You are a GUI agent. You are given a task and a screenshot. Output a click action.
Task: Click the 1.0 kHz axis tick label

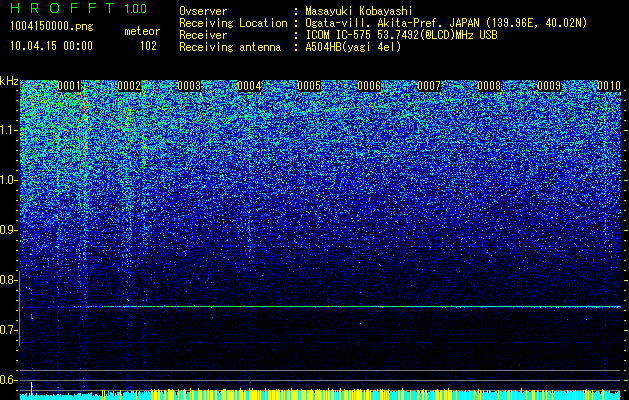[x=8, y=180]
